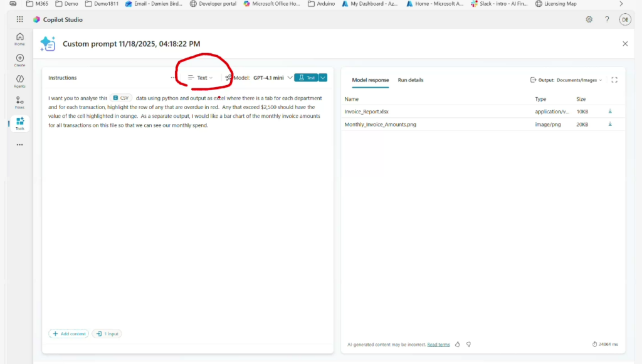Open the settings gear icon
This screenshot has width=642, height=364.
[x=589, y=19]
